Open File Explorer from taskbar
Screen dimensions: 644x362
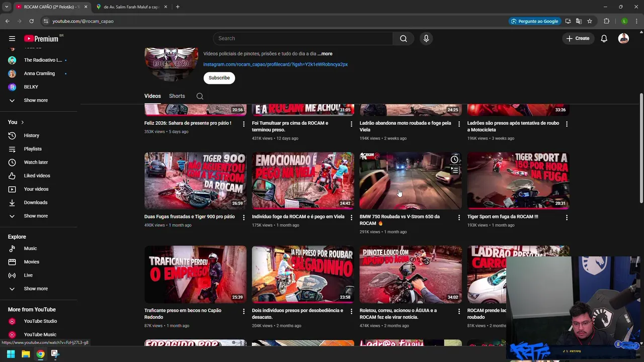26,354
